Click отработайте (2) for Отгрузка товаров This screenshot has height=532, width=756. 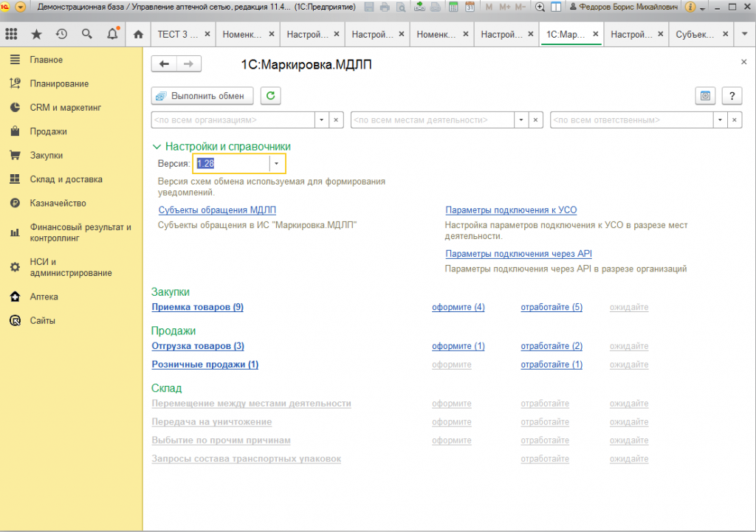(551, 346)
